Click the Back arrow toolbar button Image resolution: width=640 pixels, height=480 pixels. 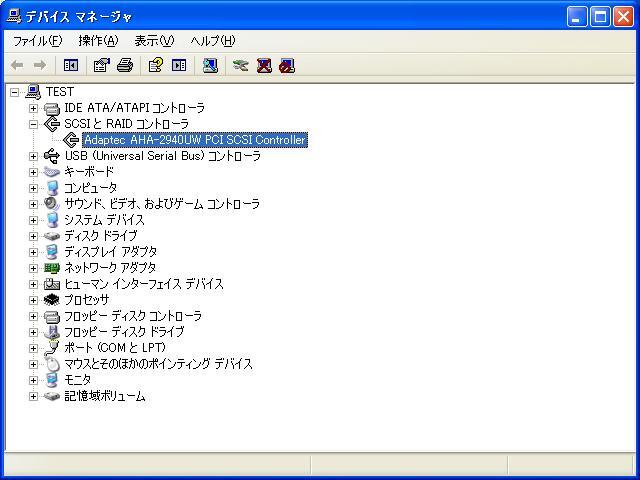(x=17, y=65)
